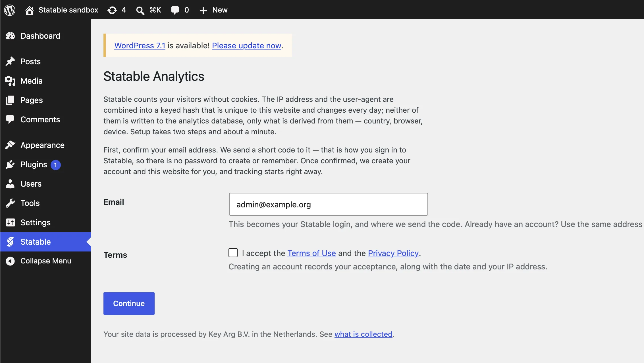This screenshot has height=363, width=644.
Task: Click the Collapse Menu arrow icon
Action: click(10, 261)
